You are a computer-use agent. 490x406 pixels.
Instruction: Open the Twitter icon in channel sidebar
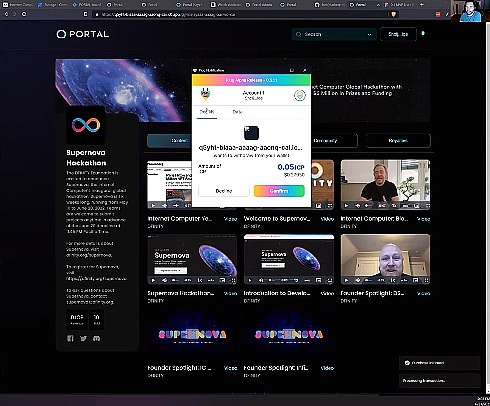pyautogui.click(x=83, y=338)
